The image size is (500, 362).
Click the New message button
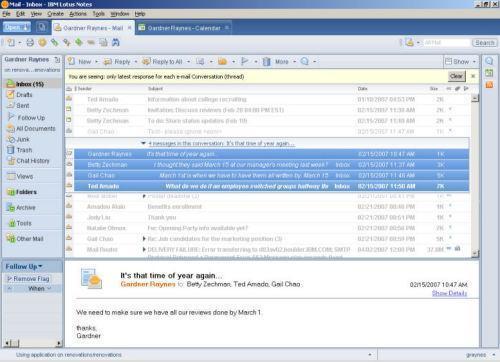[x=80, y=61]
